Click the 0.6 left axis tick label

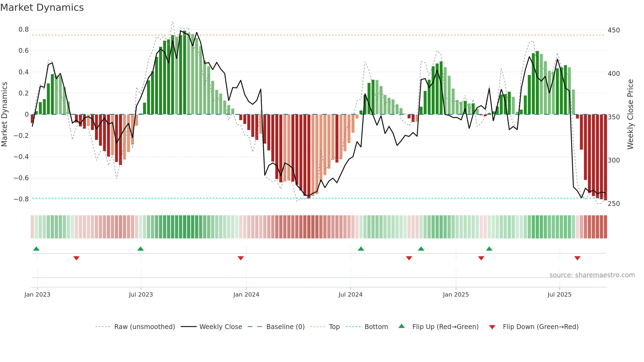(24, 51)
